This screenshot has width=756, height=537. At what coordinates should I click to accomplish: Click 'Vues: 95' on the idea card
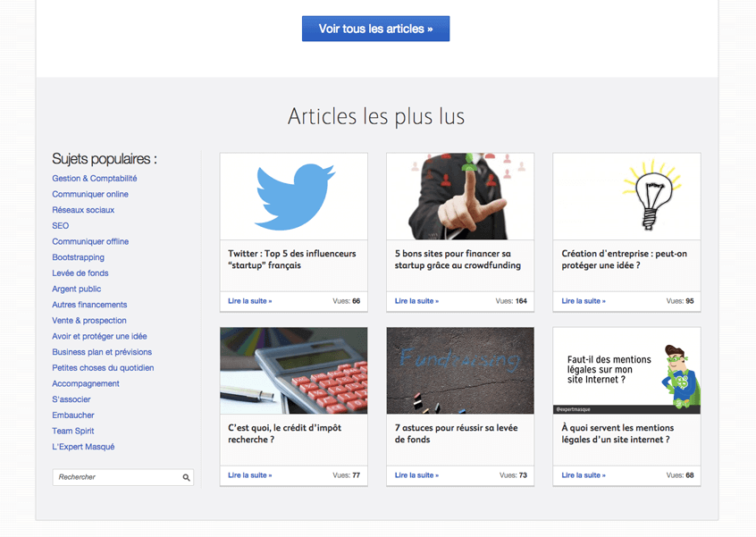680,301
